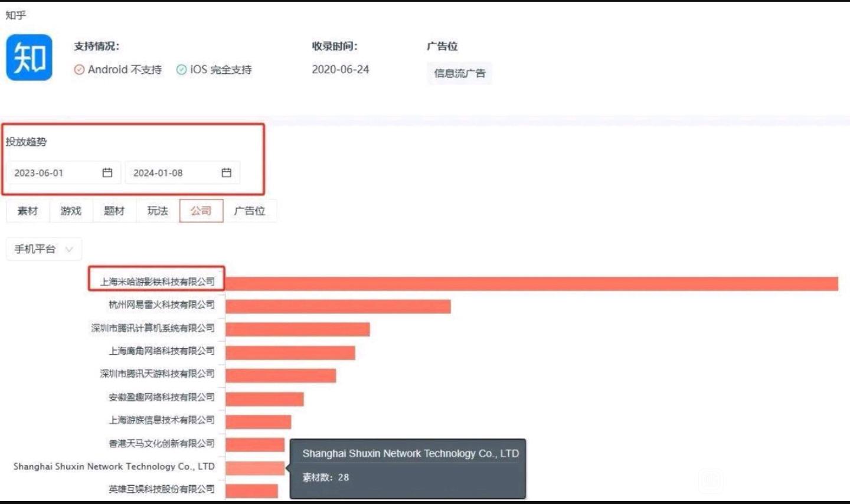This screenshot has width=850, height=504.
Task: Click the bar for 英雄互娱科技股份有限公司
Action: pos(251,491)
